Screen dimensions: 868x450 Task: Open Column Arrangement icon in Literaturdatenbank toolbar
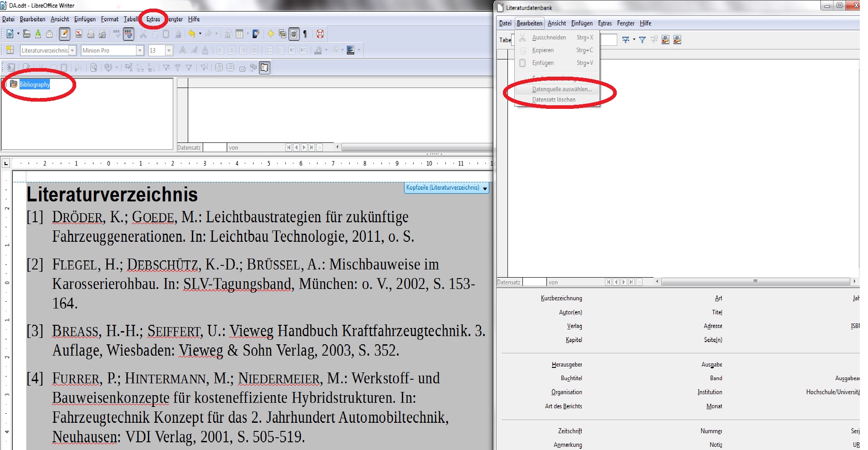click(665, 40)
